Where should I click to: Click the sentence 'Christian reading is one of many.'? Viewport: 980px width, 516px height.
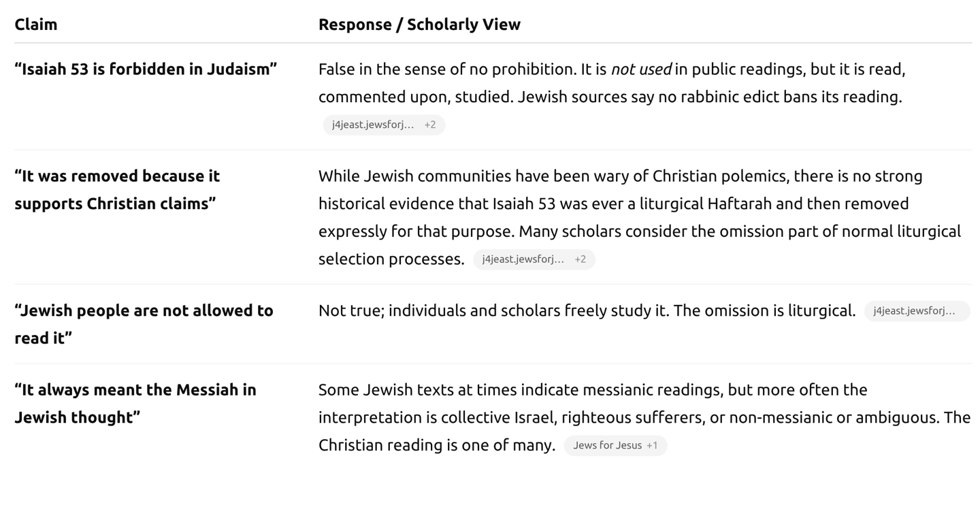click(x=437, y=445)
